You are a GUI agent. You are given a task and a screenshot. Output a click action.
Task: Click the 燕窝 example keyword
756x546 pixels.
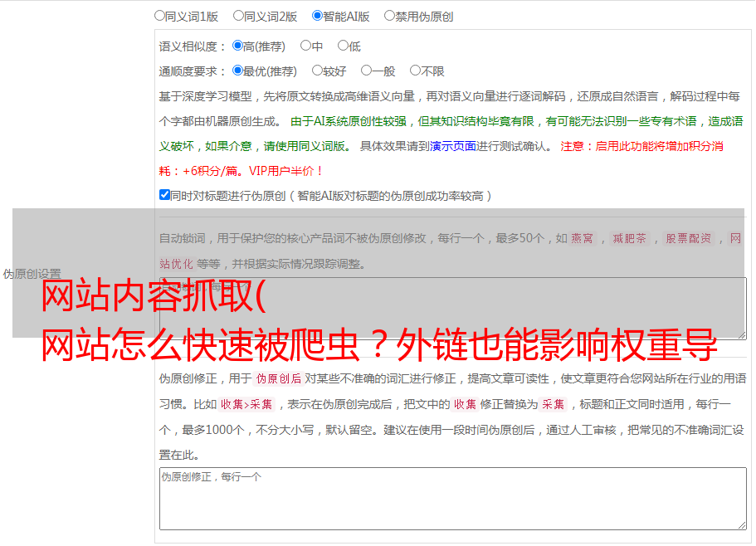(x=582, y=238)
